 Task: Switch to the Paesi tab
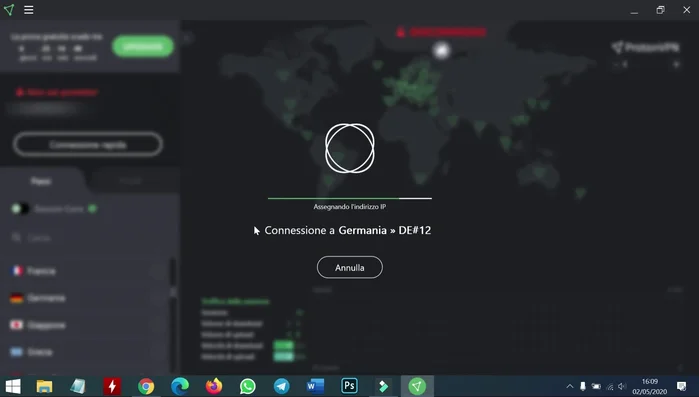pos(41,181)
